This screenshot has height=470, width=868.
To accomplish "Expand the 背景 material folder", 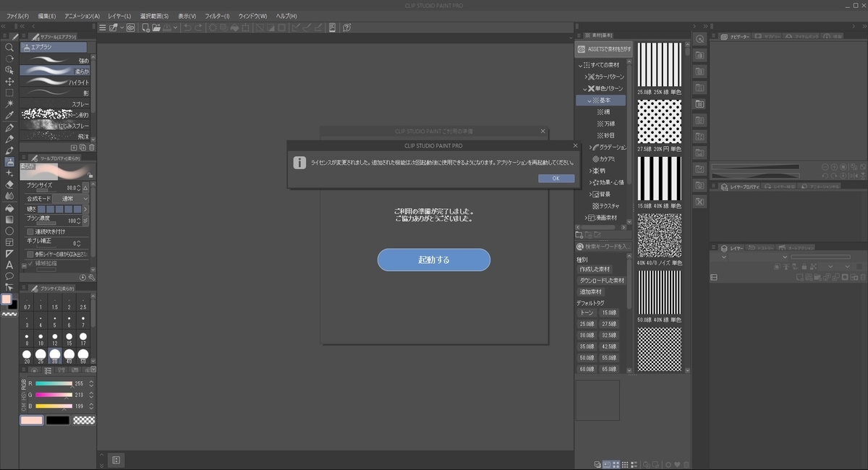I will [x=592, y=194].
